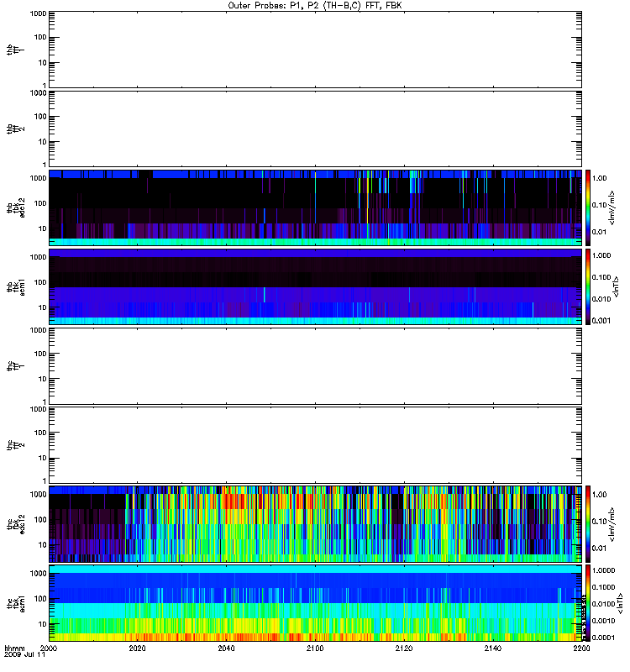
Task: Click '1000' y-axis tick of thc fff 2
Action: click(x=38, y=409)
